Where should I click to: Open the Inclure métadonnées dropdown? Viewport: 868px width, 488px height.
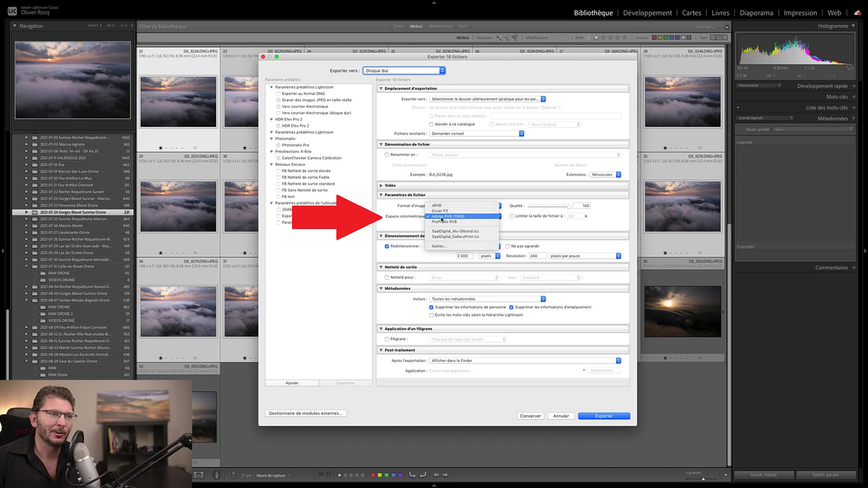[x=488, y=299]
